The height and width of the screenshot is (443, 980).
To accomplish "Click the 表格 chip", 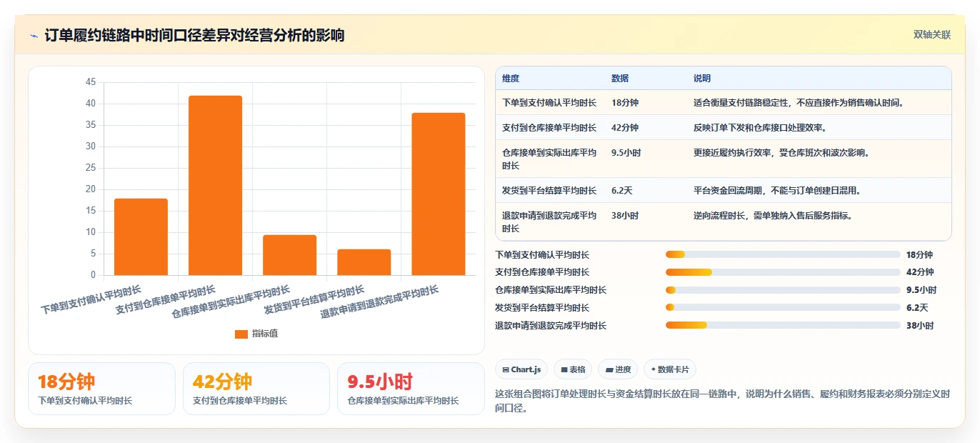I will (574, 369).
